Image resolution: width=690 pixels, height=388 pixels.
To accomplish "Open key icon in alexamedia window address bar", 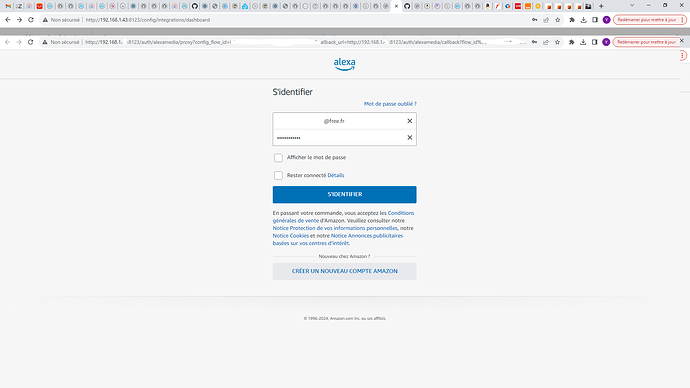I will pos(534,42).
